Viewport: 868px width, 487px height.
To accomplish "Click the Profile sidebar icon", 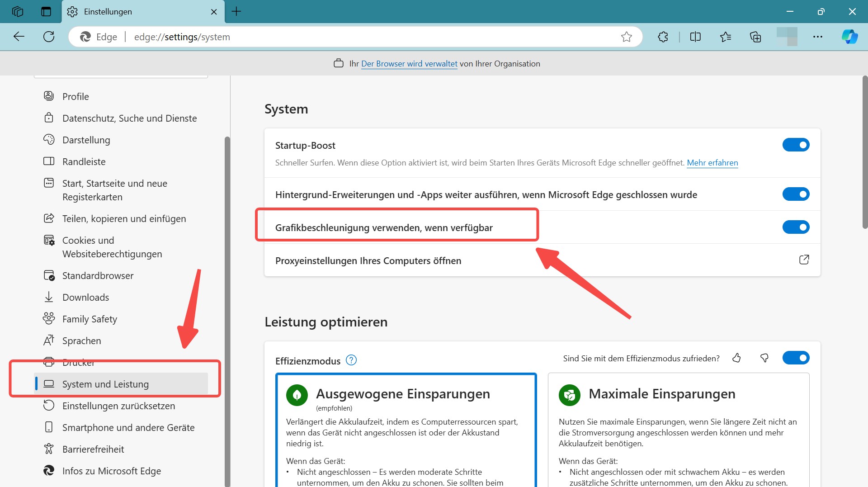I will tap(49, 96).
